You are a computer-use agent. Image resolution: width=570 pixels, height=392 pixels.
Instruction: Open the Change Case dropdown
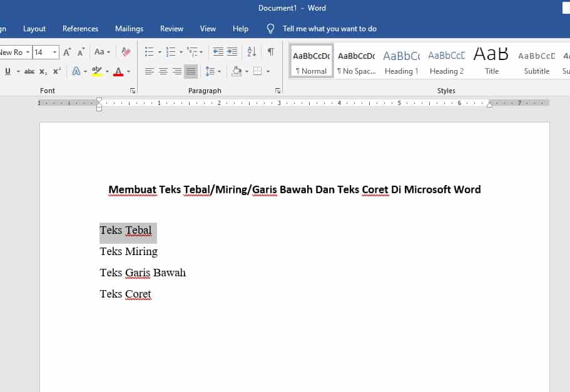[x=102, y=52]
